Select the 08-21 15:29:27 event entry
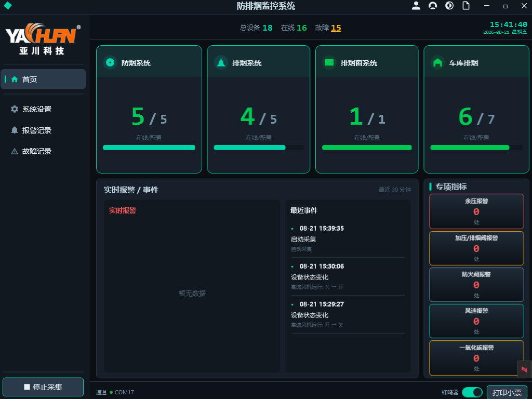532x399 pixels. click(x=348, y=314)
